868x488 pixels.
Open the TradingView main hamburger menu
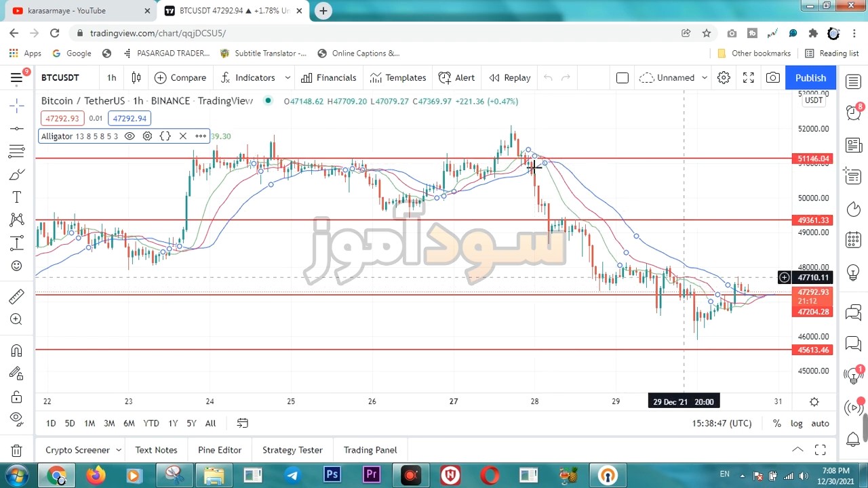pos(16,77)
